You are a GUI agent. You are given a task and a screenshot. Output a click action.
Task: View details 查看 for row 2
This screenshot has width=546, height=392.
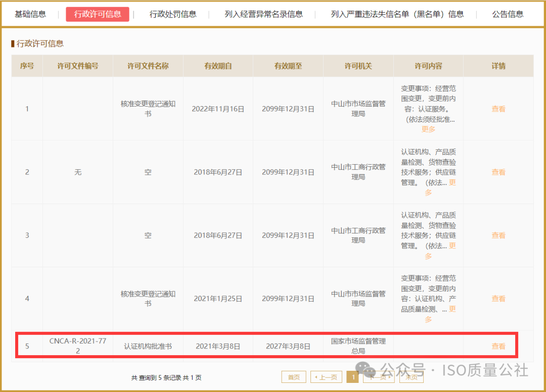click(x=498, y=172)
